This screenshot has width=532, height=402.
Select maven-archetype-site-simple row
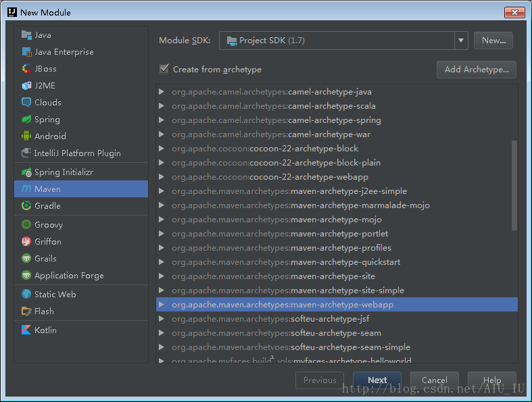tap(337, 291)
